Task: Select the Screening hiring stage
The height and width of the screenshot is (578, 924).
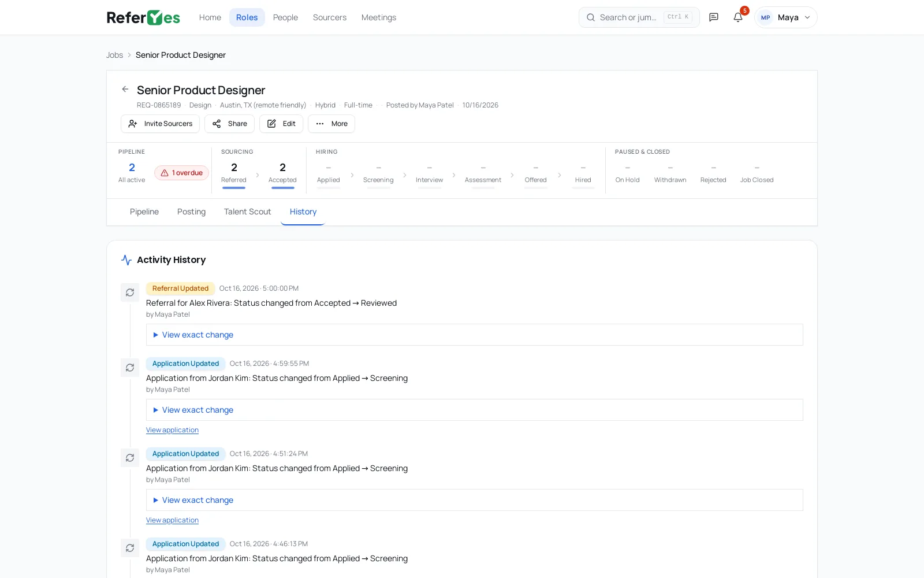Action: click(x=378, y=175)
